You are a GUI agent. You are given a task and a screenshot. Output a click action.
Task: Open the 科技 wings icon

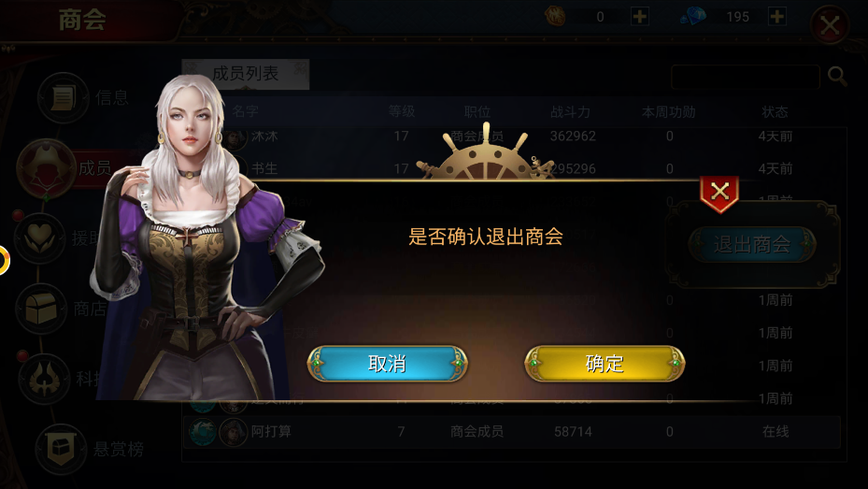[44, 379]
